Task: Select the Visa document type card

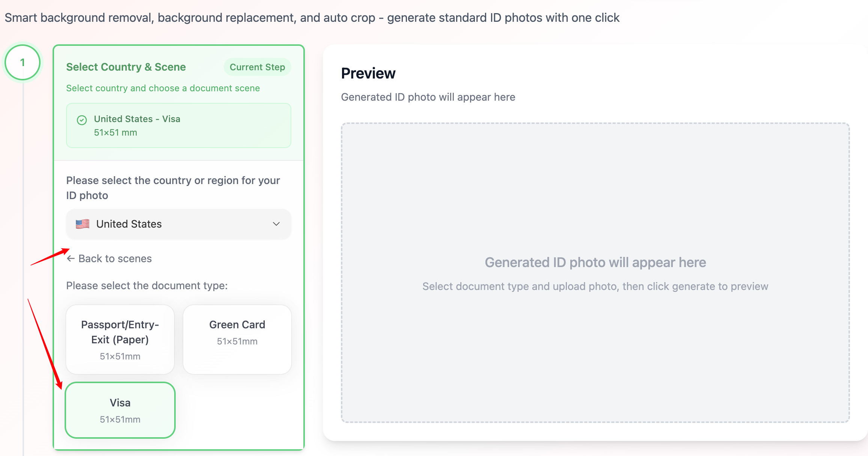Action: (x=120, y=410)
